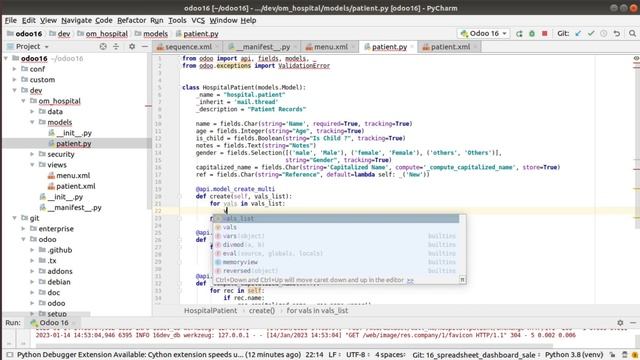The image size is (640, 360).
Task: Choose memoryview in the autocomplete popup
Action: pos(336,262)
